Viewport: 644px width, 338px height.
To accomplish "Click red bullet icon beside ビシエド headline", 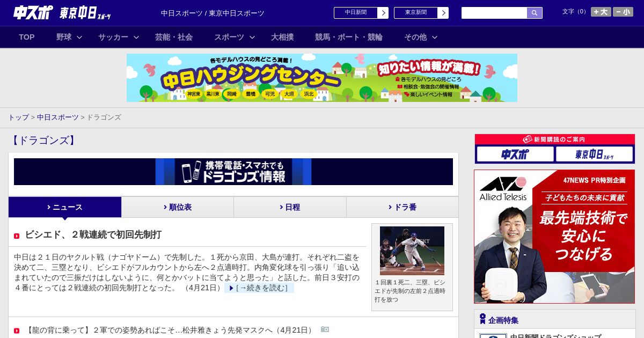I will tap(17, 236).
